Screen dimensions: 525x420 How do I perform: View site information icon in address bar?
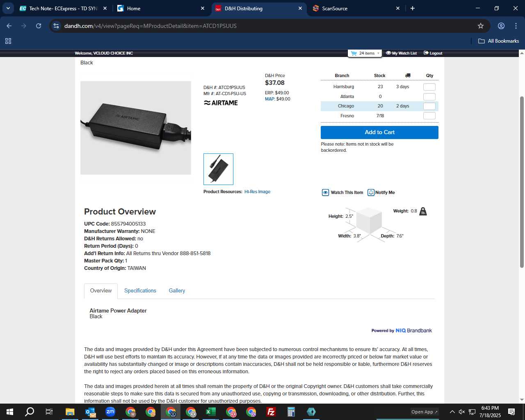[56, 26]
